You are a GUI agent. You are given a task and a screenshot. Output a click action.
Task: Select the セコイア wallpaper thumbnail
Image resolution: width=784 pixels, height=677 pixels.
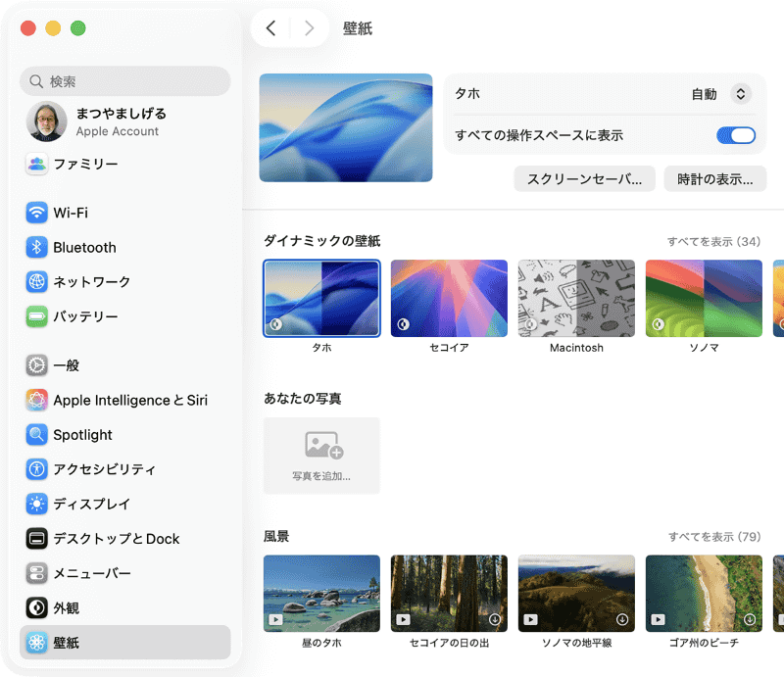click(449, 298)
